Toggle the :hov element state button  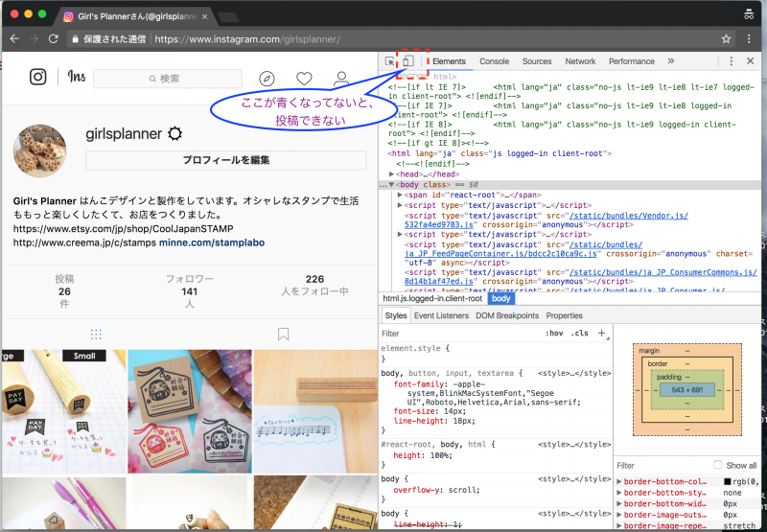click(554, 334)
